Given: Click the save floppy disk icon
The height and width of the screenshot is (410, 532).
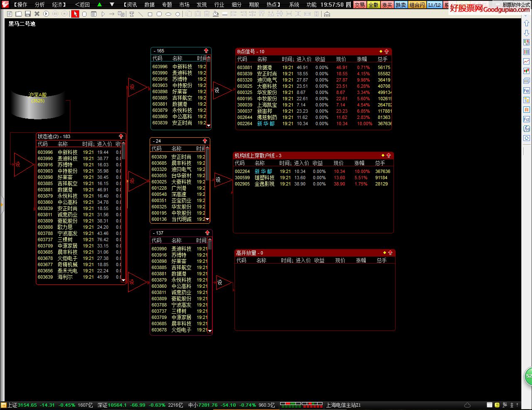Looking at the screenshot, I should tap(28, 14).
